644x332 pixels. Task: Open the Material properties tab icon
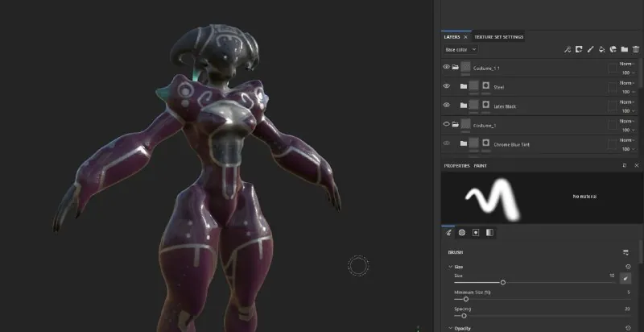point(489,233)
